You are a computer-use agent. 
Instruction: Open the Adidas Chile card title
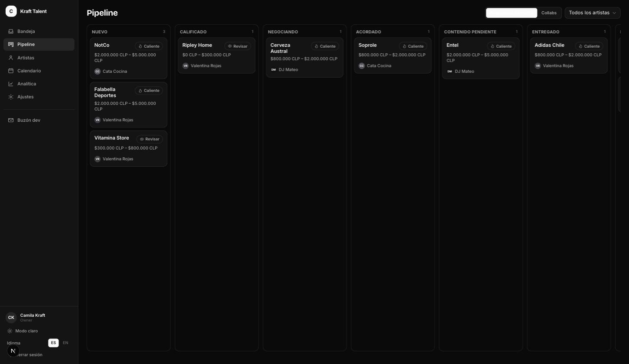[549, 45]
